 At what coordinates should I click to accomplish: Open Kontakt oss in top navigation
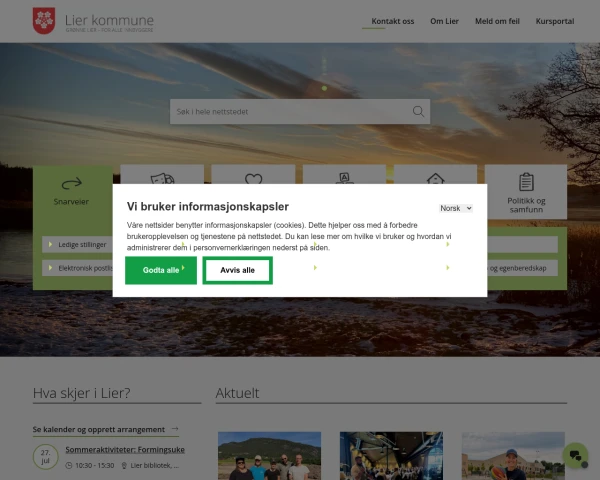393,21
